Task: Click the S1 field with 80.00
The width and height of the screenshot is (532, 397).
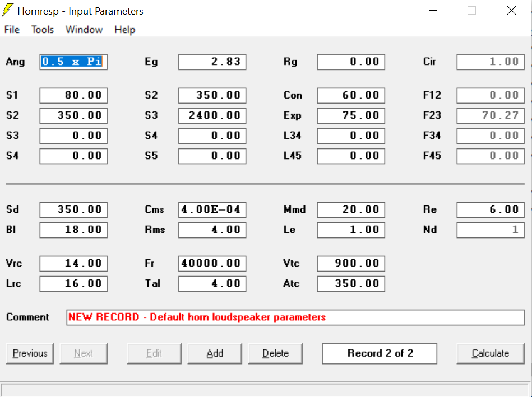Action: pos(73,96)
